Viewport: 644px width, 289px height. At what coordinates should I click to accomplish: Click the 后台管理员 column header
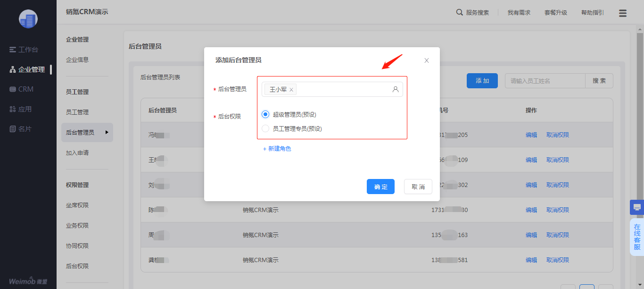click(x=163, y=110)
